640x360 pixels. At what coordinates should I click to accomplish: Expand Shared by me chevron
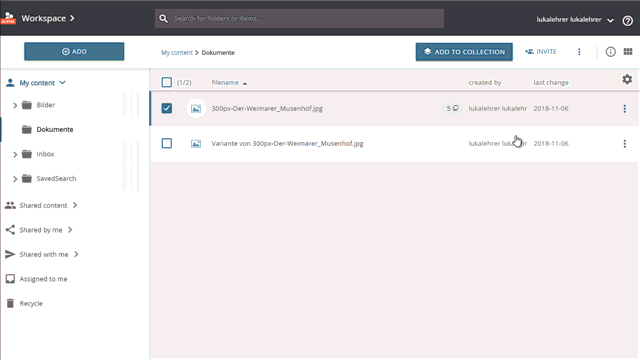pyautogui.click(x=70, y=230)
